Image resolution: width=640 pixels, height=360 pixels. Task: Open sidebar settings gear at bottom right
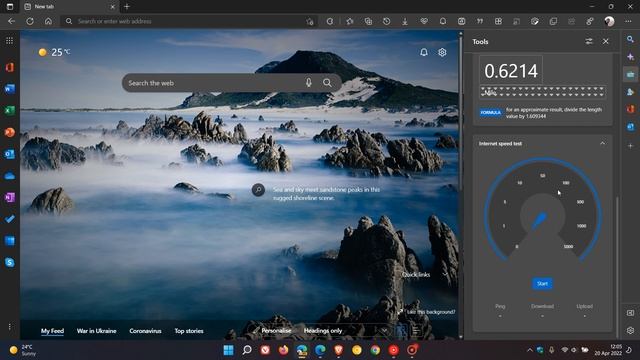click(631, 330)
